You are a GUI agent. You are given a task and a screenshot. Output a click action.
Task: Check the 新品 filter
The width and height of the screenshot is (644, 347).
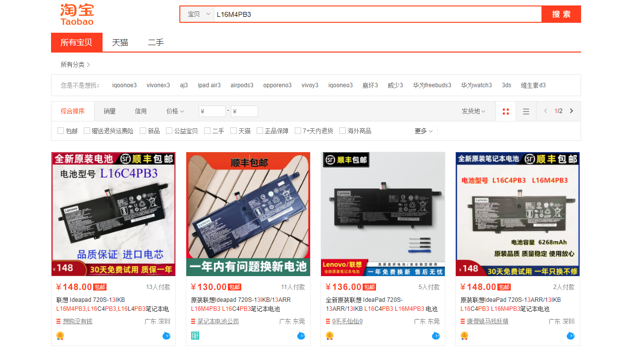[x=143, y=131]
